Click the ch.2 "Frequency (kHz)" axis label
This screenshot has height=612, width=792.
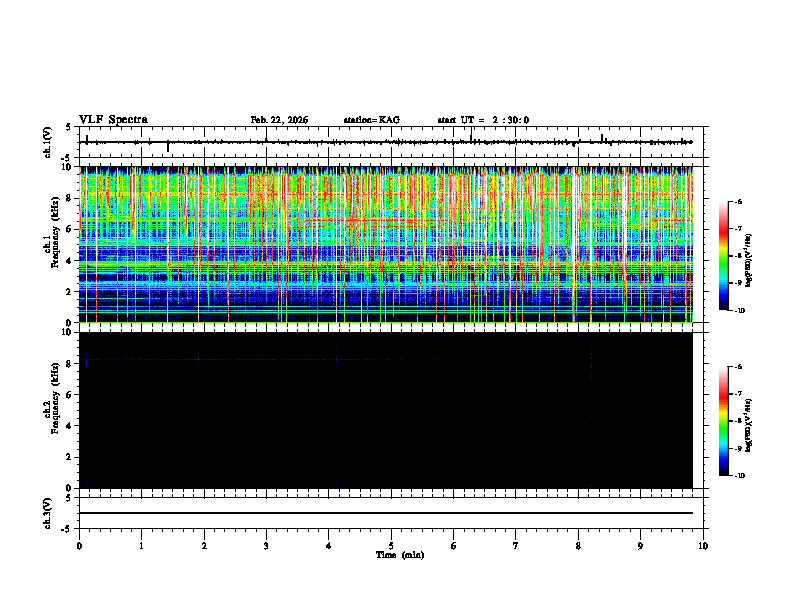[55, 398]
